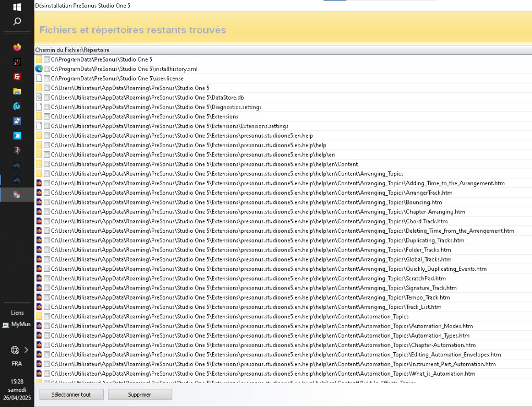Click file icon beside Diagnostics.settings

(39, 107)
